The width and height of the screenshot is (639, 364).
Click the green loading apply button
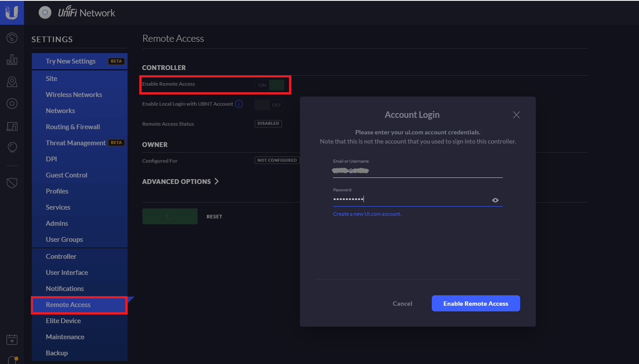(x=170, y=216)
